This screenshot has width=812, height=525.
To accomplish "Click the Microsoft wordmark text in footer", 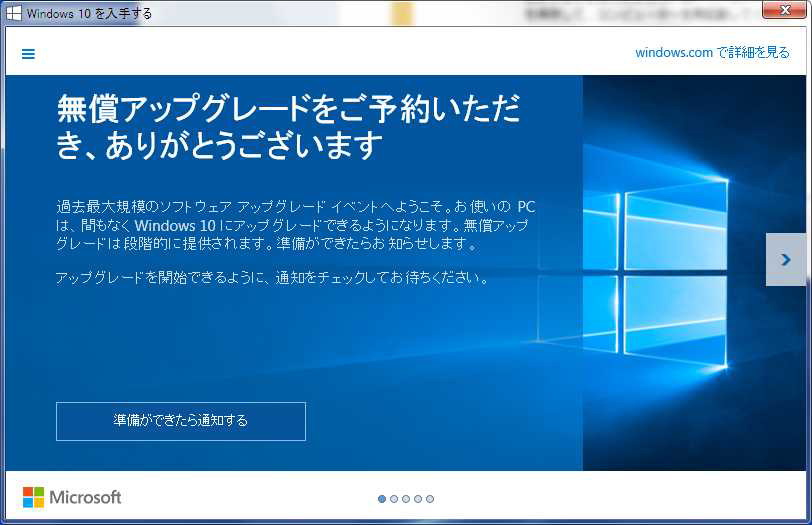I will [x=85, y=497].
